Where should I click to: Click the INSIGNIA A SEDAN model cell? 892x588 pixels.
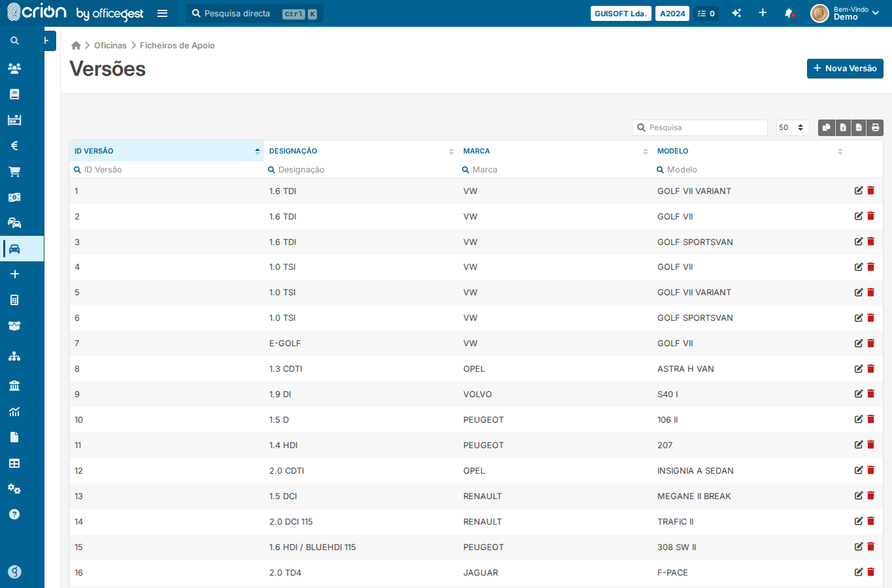pyautogui.click(x=695, y=470)
